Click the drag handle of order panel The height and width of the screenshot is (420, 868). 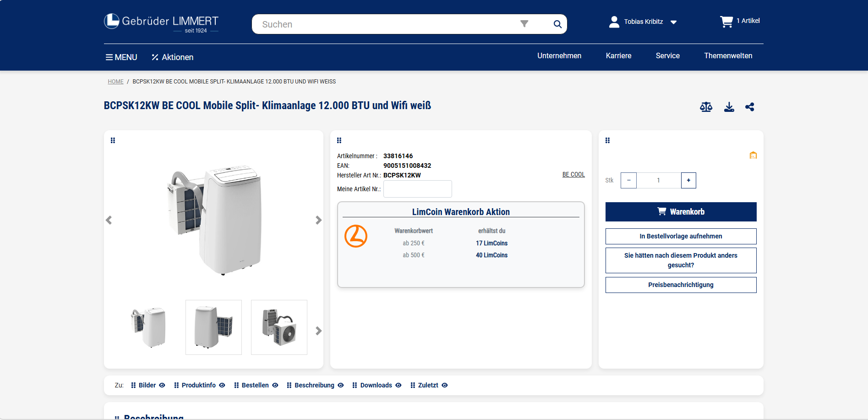pyautogui.click(x=607, y=140)
